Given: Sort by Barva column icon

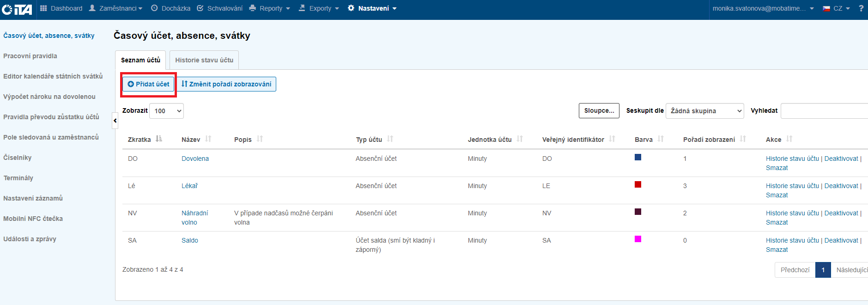Looking at the screenshot, I should 661,139.
